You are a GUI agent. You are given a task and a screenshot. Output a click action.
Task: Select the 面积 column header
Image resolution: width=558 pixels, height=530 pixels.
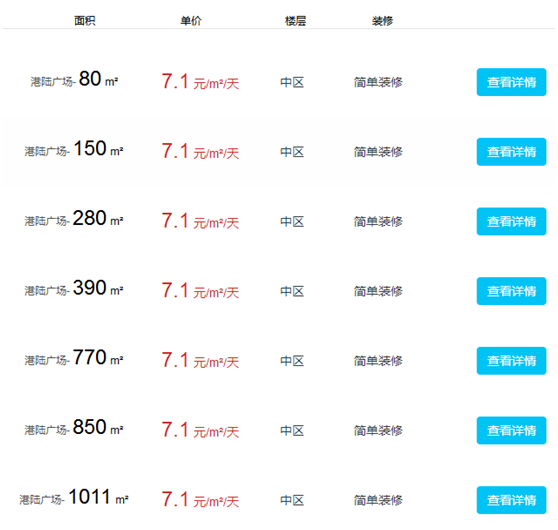85,21
